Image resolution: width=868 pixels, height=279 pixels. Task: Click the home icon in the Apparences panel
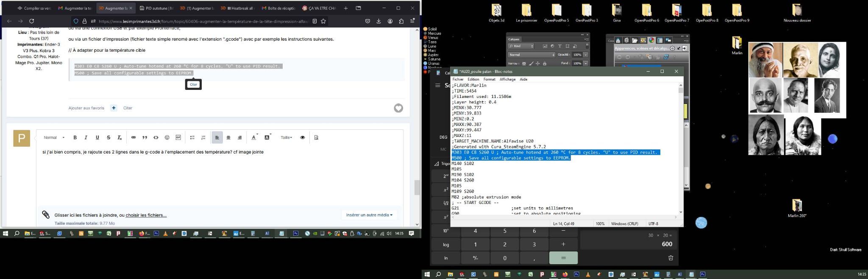[x=618, y=41]
